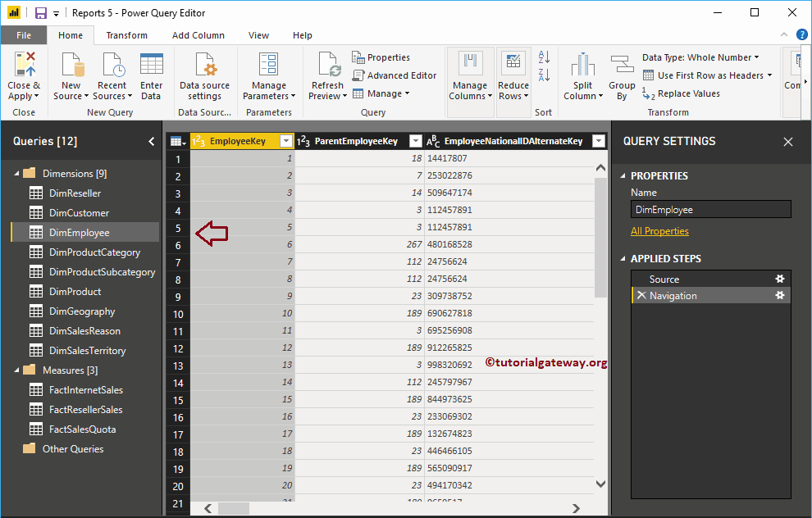The height and width of the screenshot is (518, 812).
Task: Open the help question mark icon
Action: click(801, 34)
